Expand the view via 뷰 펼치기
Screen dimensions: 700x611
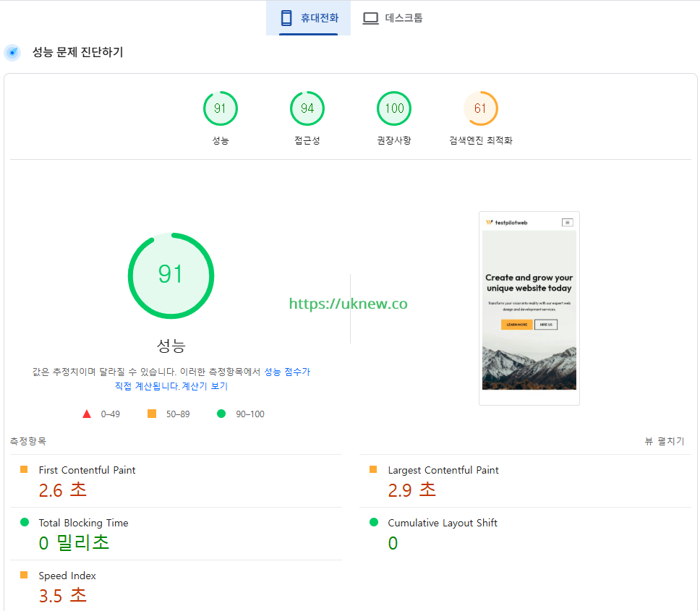coord(665,440)
